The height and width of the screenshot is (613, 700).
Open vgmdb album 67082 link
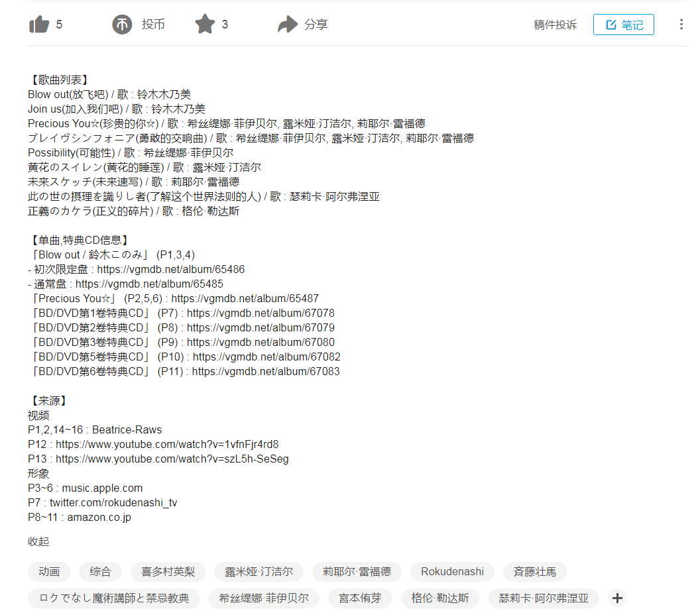coord(266,357)
